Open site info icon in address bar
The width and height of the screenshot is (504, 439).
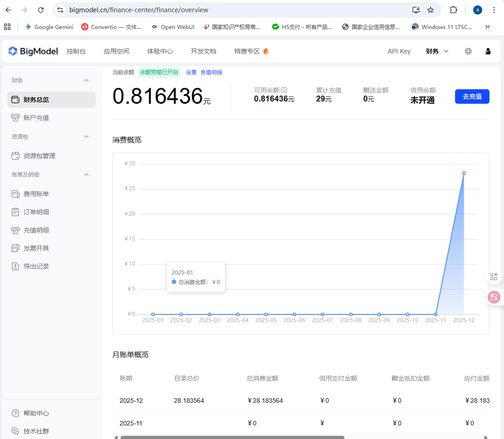tap(60, 10)
